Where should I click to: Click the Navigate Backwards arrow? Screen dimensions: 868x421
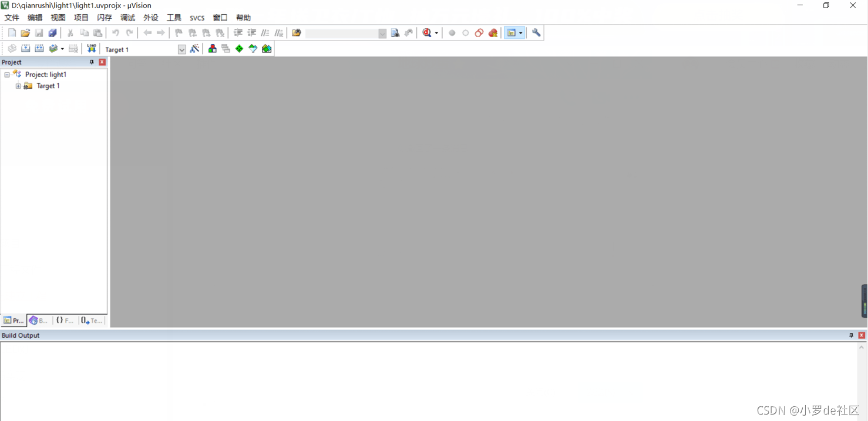[x=147, y=33]
